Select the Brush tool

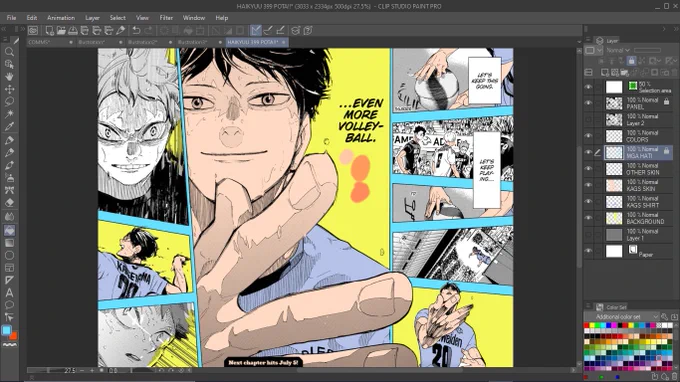(x=9, y=165)
